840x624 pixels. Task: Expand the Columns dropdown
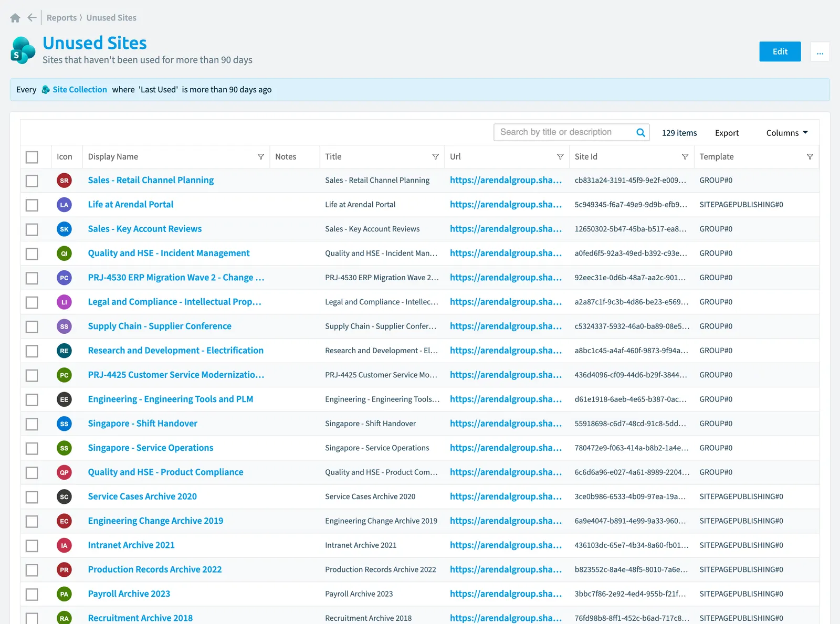pyautogui.click(x=787, y=133)
